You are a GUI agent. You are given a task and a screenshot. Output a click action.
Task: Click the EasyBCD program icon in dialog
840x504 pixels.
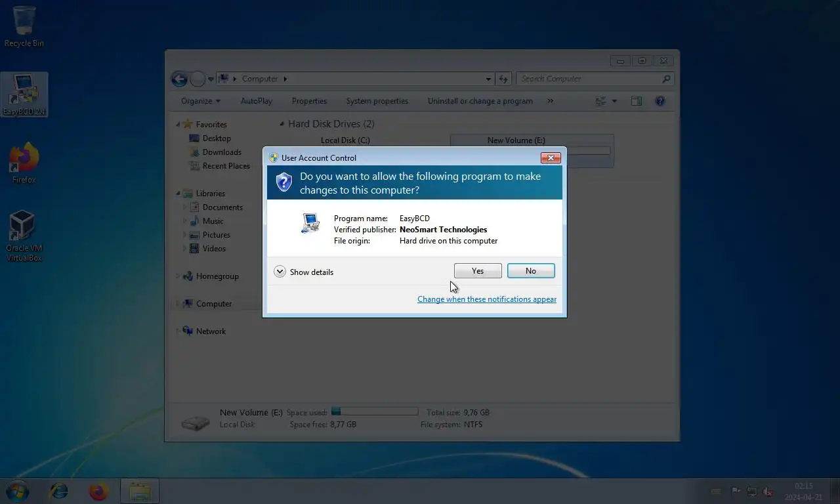point(310,223)
